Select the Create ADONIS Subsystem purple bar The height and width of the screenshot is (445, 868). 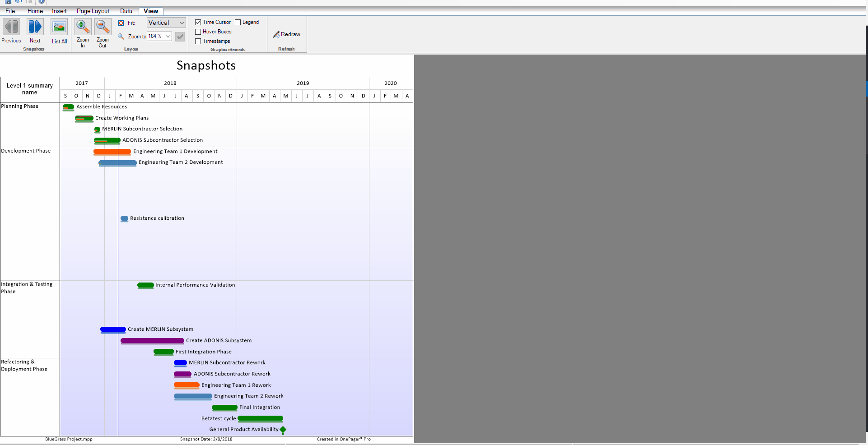tap(152, 341)
